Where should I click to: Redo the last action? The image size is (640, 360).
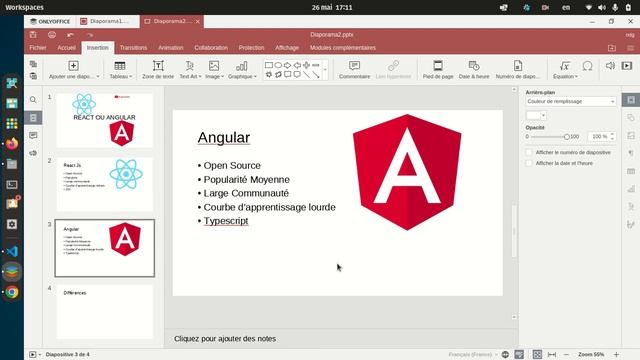[89, 35]
